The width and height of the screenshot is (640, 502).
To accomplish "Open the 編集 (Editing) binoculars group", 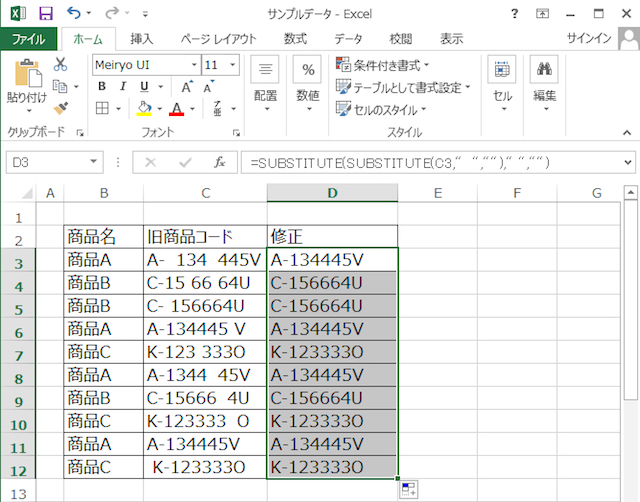I will (544, 82).
